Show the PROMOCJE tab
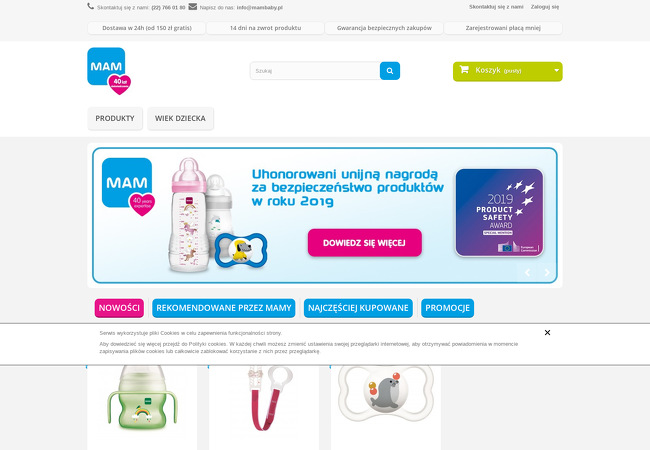The width and height of the screenshot is (650, 450). coord(447,308)
